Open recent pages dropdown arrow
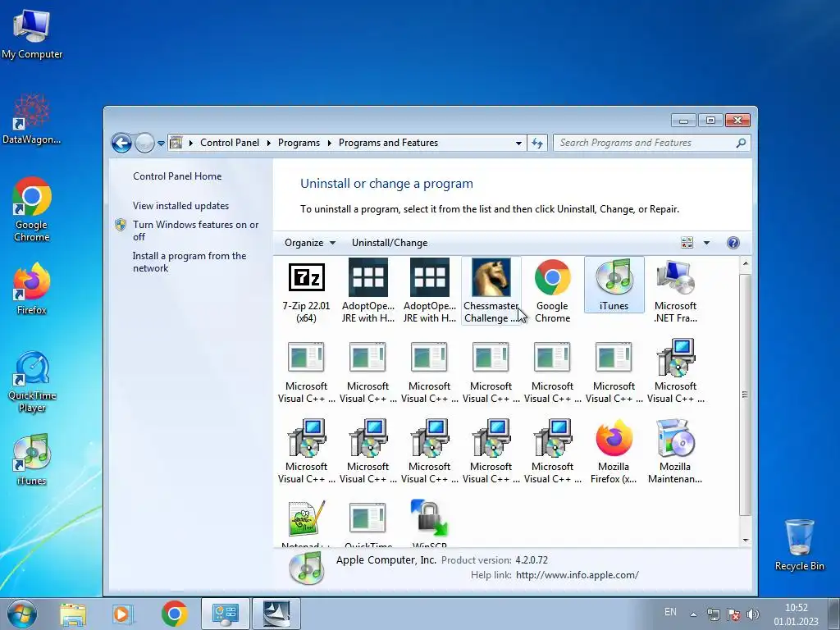The image size is (840, 630). click(x=161, y=144)
